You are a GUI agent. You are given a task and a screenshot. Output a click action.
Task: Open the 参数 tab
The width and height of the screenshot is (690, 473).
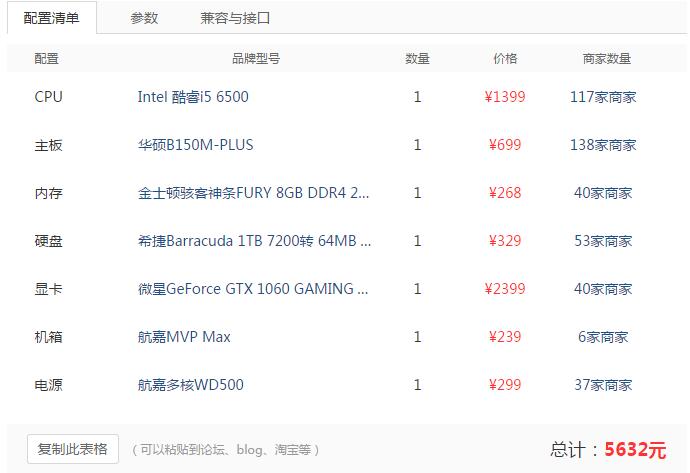click(144, 18)
